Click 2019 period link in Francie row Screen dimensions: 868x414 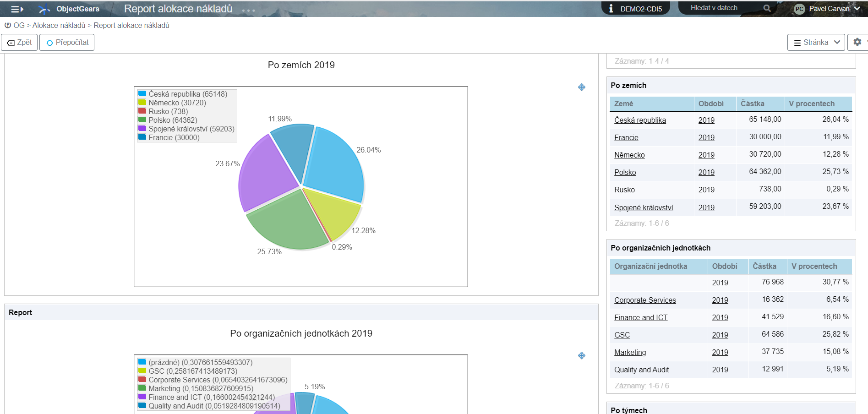click(706, 137)
